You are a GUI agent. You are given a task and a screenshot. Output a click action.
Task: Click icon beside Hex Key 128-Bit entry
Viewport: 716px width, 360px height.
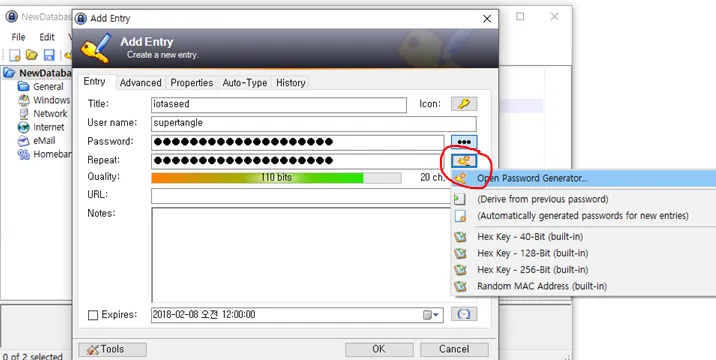pyautogui.click(x=460, y=254)
